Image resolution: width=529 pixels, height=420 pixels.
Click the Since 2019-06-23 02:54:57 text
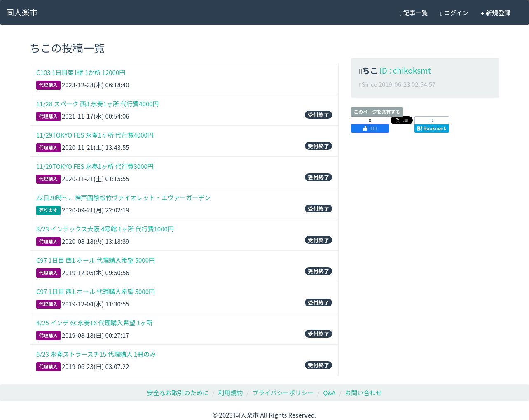click(397, 84)
